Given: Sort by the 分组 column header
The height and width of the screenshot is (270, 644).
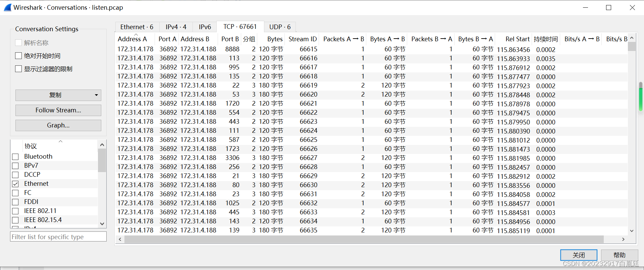Looking at the screenshot, I should point(249,39).
